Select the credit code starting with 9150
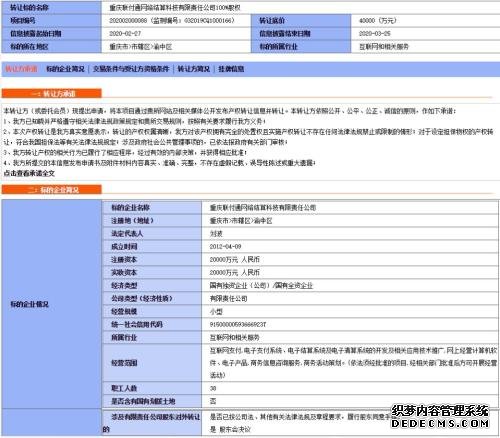The width and height of the screenshot is (500, 438). [238, 325]
